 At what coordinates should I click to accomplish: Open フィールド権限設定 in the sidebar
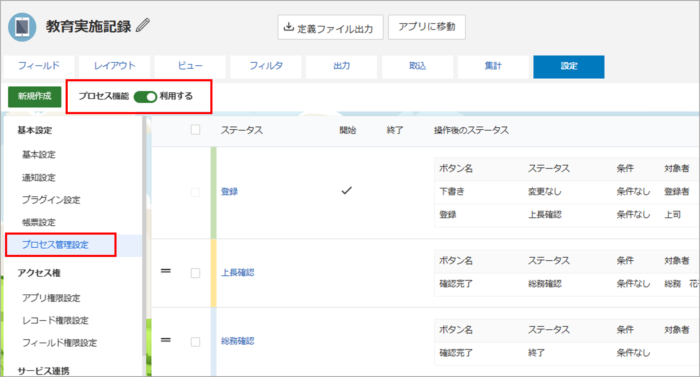point(59,343)
